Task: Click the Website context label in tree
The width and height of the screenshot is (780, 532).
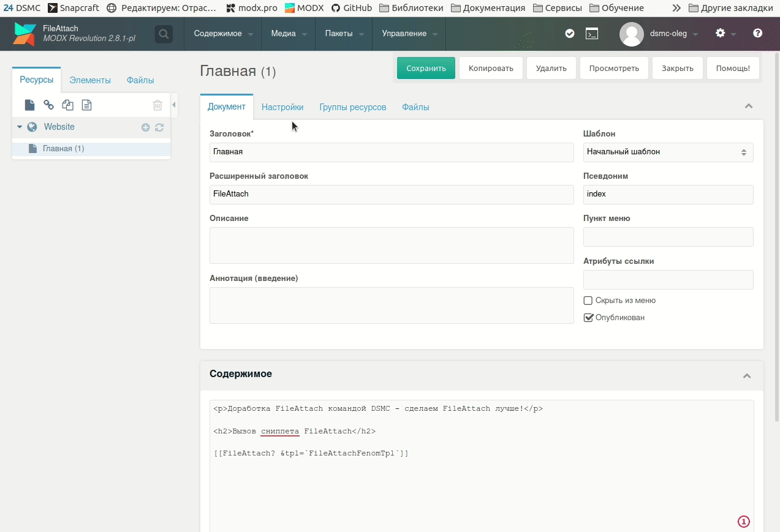Action: click(x=59, y=127)
